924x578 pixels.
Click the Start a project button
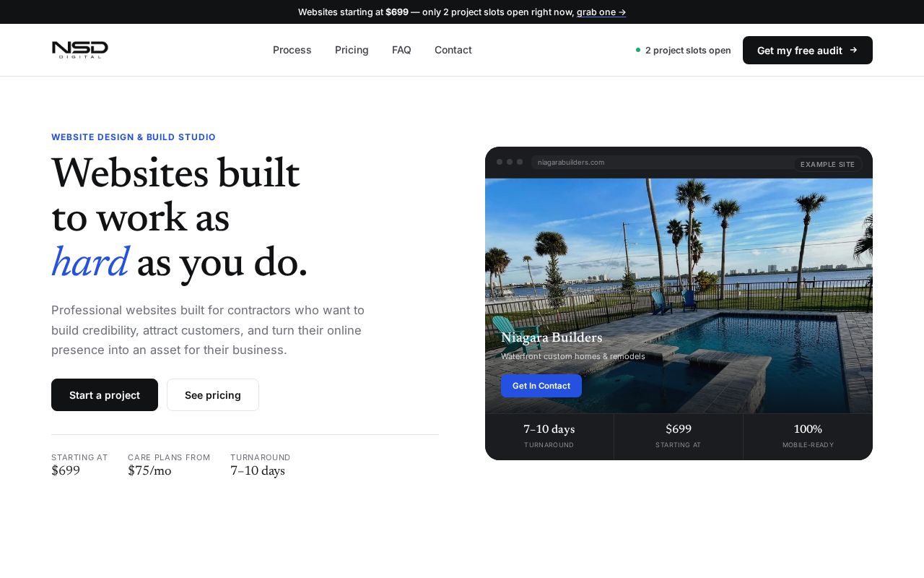pos(105,394)
